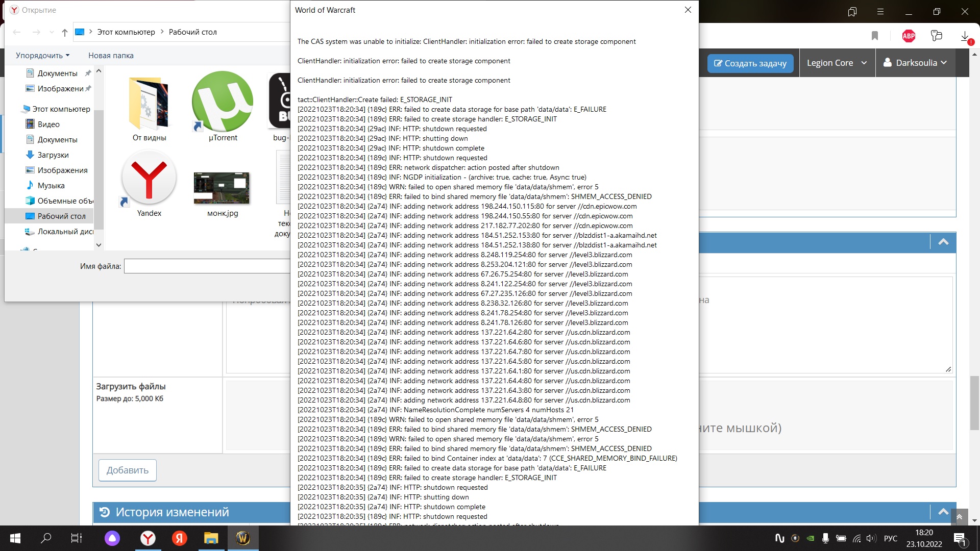
Task: Open browser downloads arrow icon
Action: point(965,36)
